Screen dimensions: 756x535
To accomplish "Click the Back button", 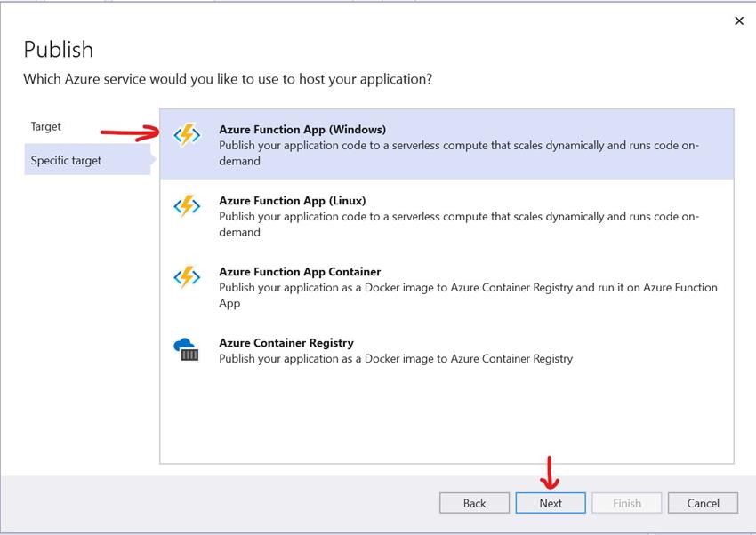I will 474,502.
